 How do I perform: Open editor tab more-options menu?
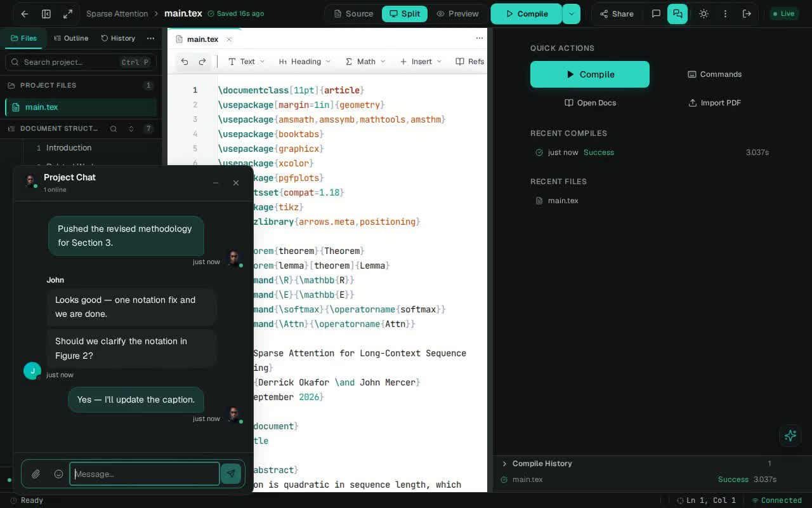pyautogui.click(x=480, y=39)
